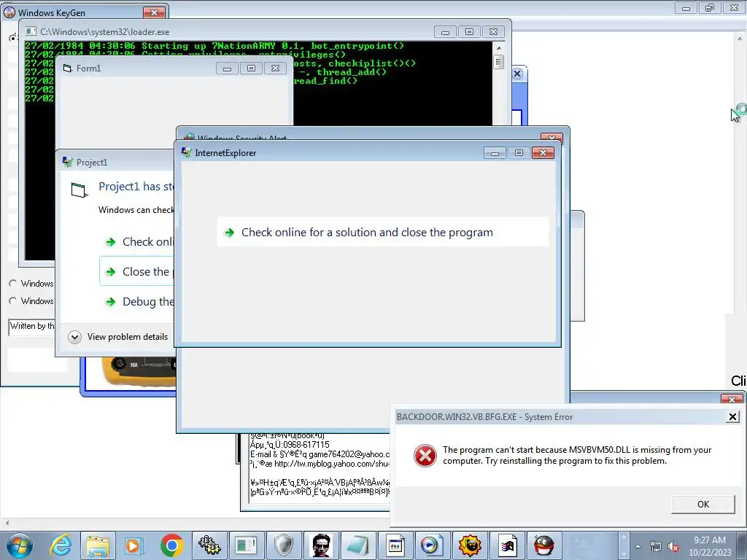
Task: Select the orange sun-face icon on taskbar
Action: coord(470,545)
